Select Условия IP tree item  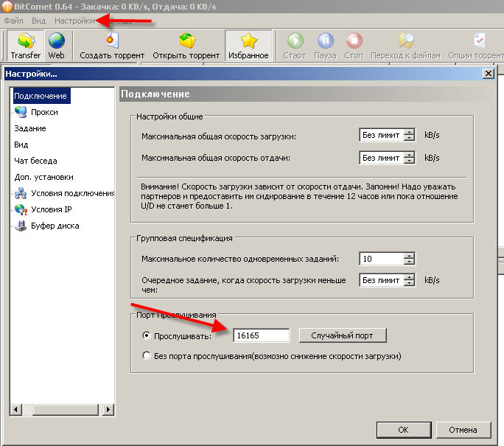51,209
